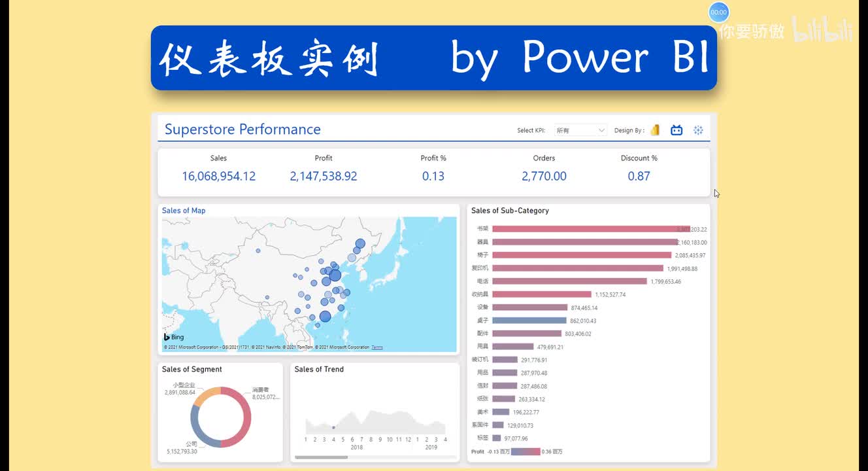The width and height of the screenshot is (868, 471).
Task: Click the Profit % value 0.13
Action: click(433, 176)
